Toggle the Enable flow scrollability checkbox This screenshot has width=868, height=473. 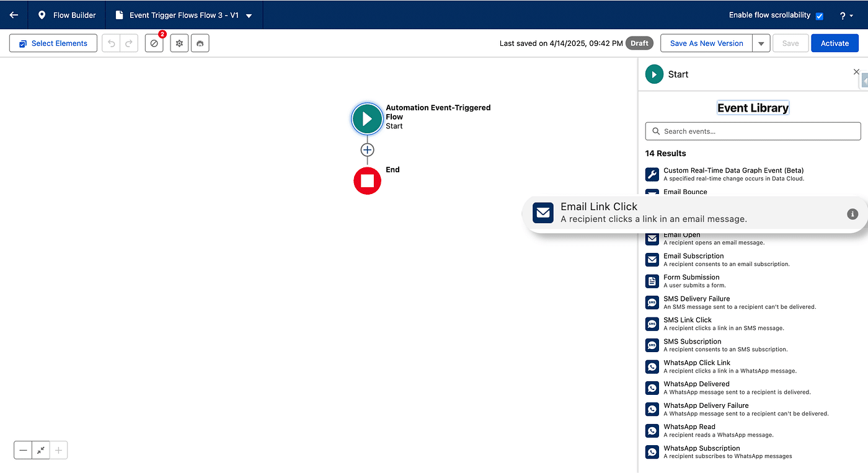pos(820,15)
